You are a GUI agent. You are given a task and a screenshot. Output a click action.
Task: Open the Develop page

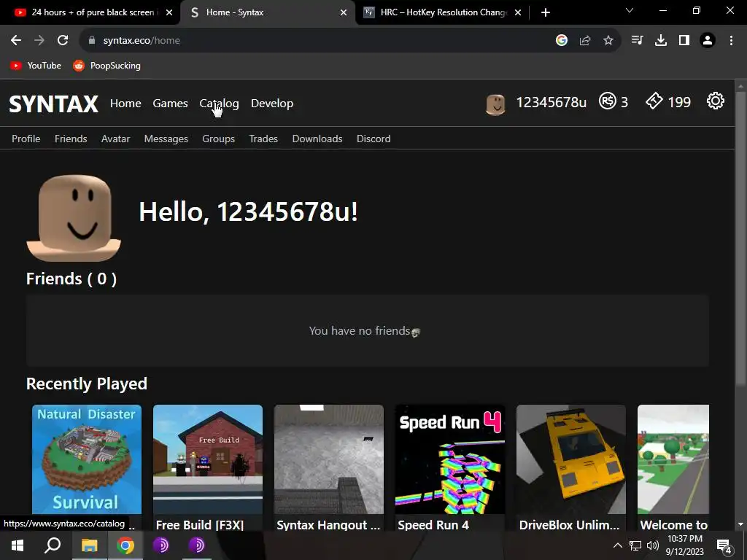272,104
